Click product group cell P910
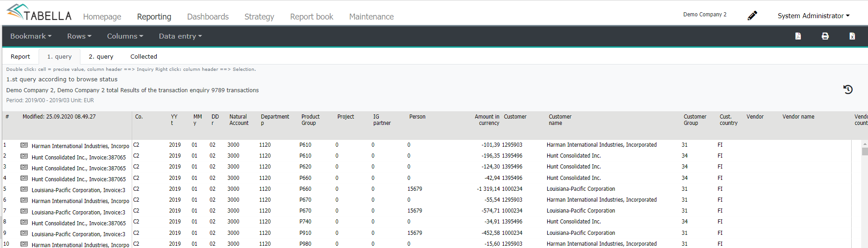Screen dimensions: 868x248 coord(305,233)
